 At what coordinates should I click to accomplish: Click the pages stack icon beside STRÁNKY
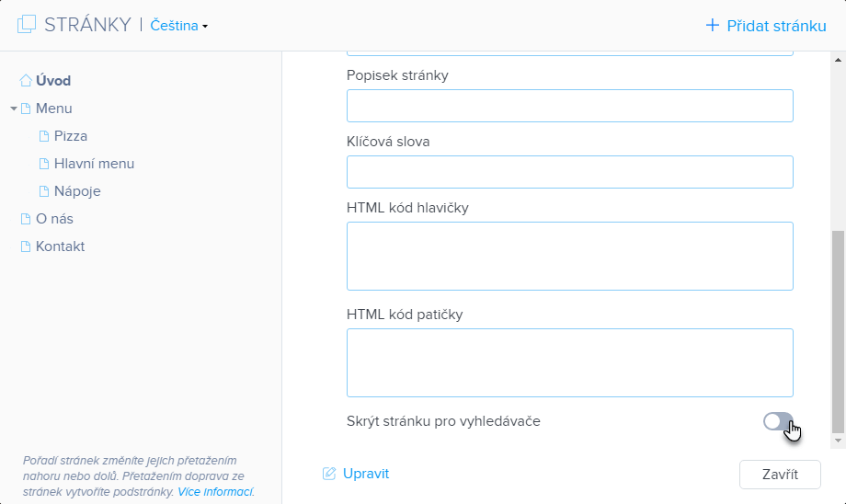click(x=27, y=25)
